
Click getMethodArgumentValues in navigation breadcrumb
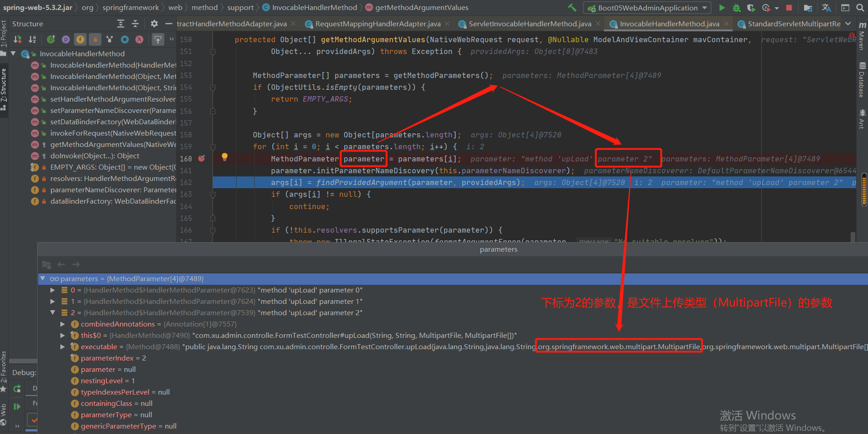coord(421,8)
